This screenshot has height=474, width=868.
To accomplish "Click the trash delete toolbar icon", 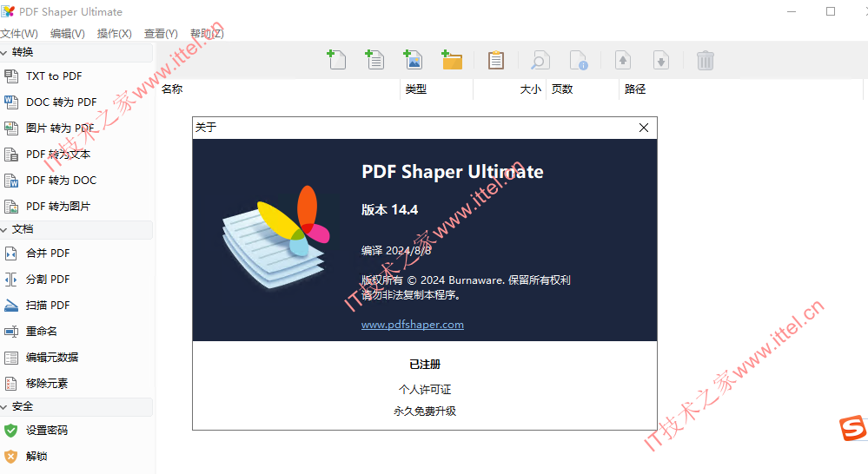I will click(706, 60).
